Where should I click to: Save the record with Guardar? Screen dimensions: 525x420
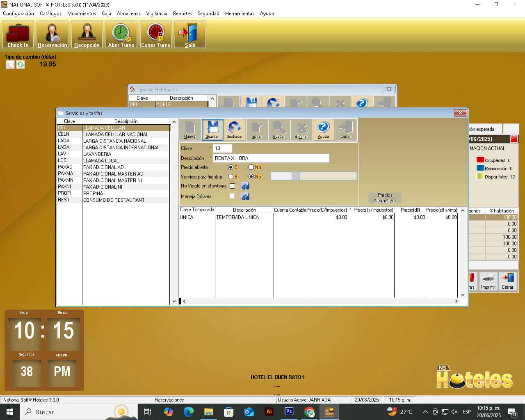coord(212,130)
